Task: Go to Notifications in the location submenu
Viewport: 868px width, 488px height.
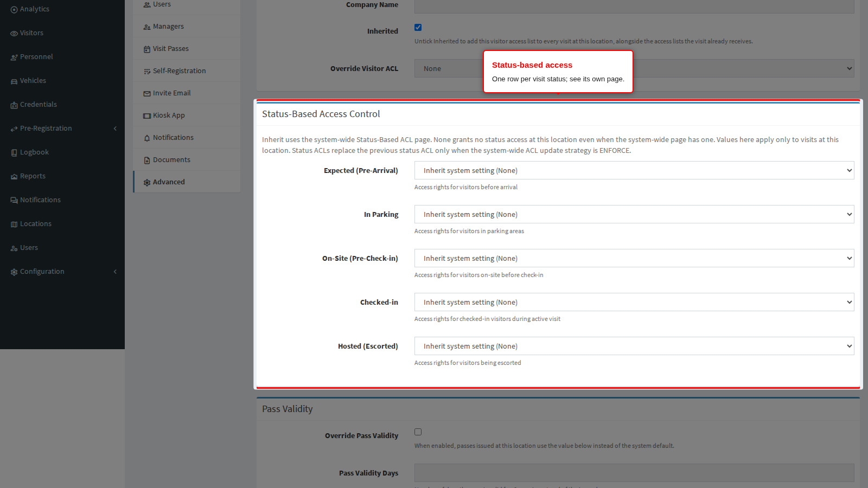Action: click(x=187, y=138)
